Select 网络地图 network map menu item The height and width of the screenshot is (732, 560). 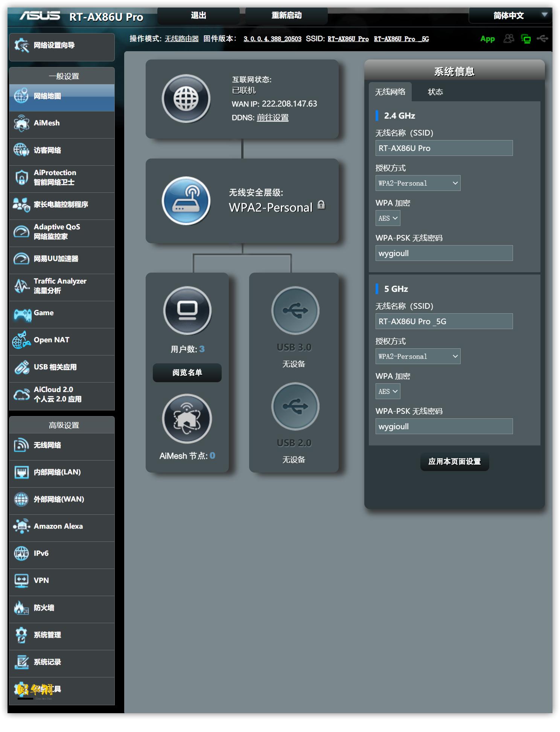(x=62, y=98)
